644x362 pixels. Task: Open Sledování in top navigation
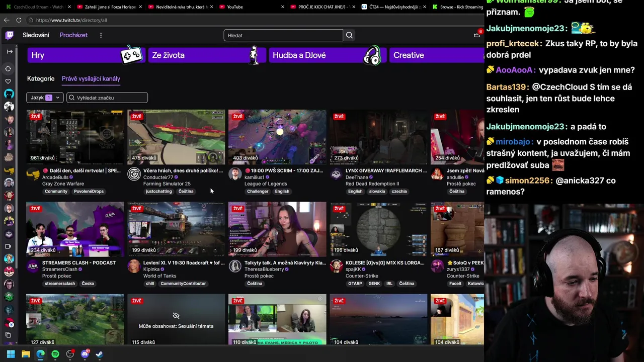point(36,35)
